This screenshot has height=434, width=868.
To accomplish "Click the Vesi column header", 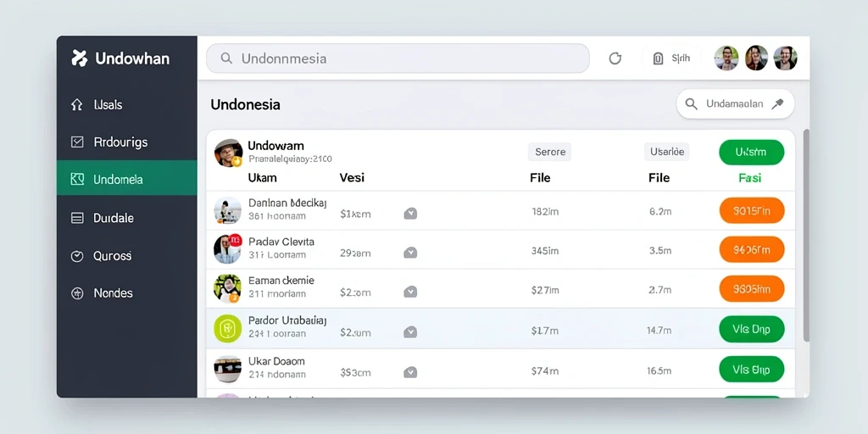I will coord(352,178).
